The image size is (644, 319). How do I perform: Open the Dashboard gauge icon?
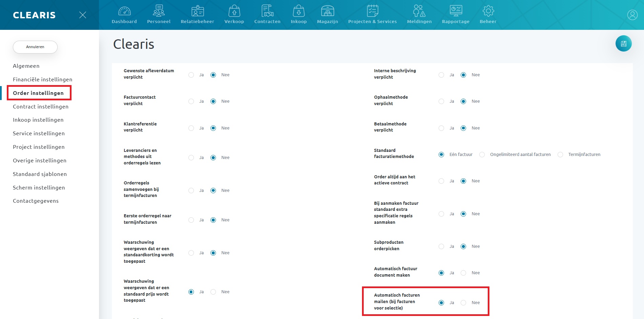click(124, 11)
